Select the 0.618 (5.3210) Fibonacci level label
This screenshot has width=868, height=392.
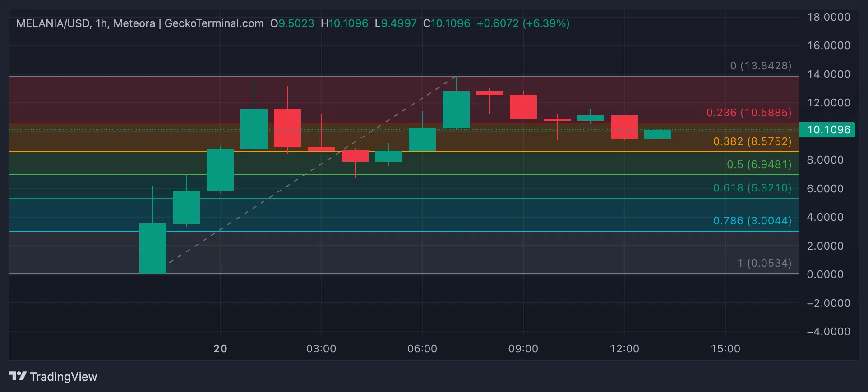coord(753,188)
